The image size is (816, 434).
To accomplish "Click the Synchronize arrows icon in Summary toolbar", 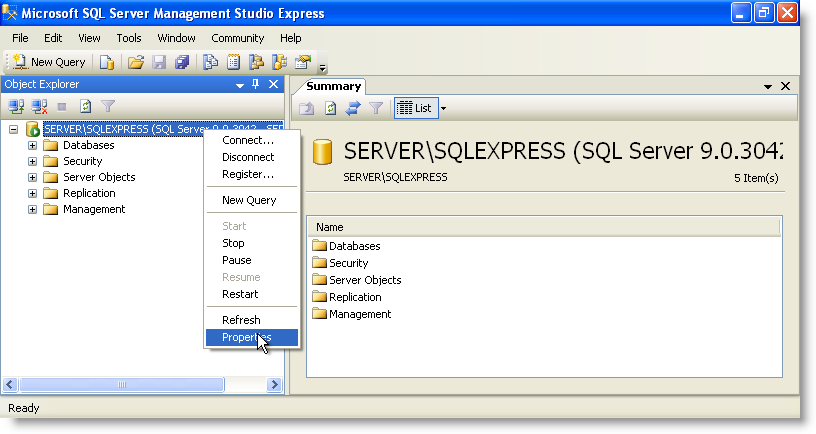I will click(353, 108).
